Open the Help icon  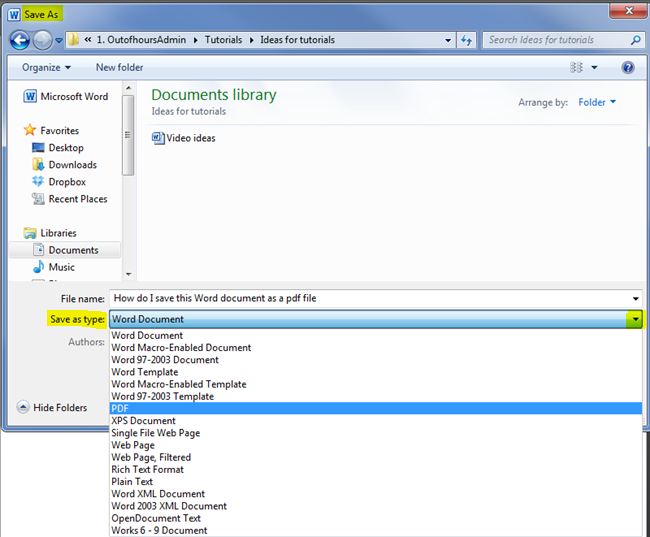pos(628,67)
